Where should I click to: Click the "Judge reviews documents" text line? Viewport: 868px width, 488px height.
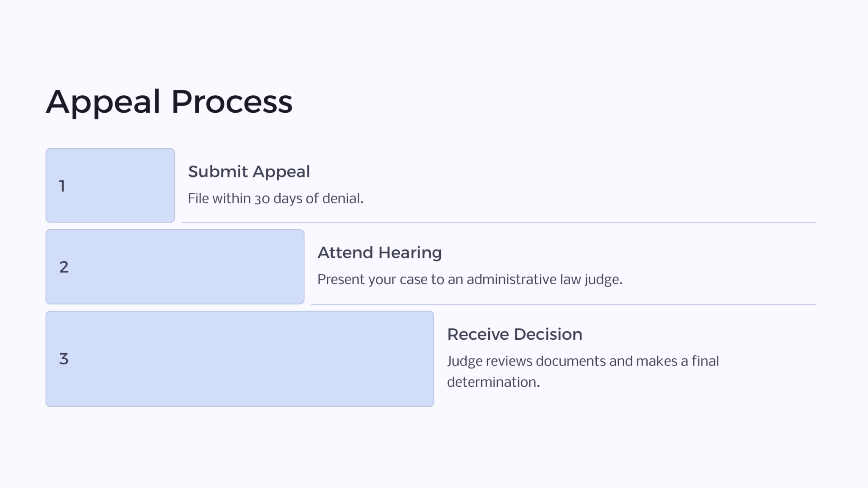point(583,361)
